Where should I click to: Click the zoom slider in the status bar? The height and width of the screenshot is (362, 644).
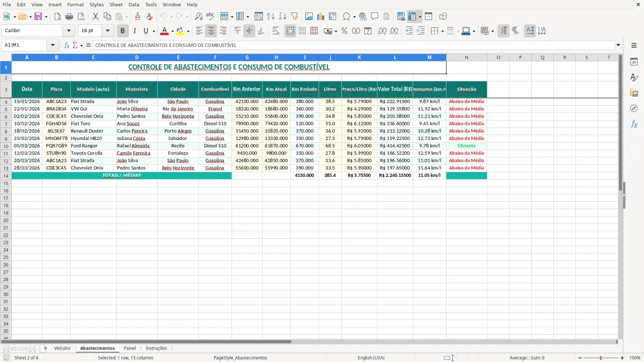pyautogui.click(x=601, y=358)
